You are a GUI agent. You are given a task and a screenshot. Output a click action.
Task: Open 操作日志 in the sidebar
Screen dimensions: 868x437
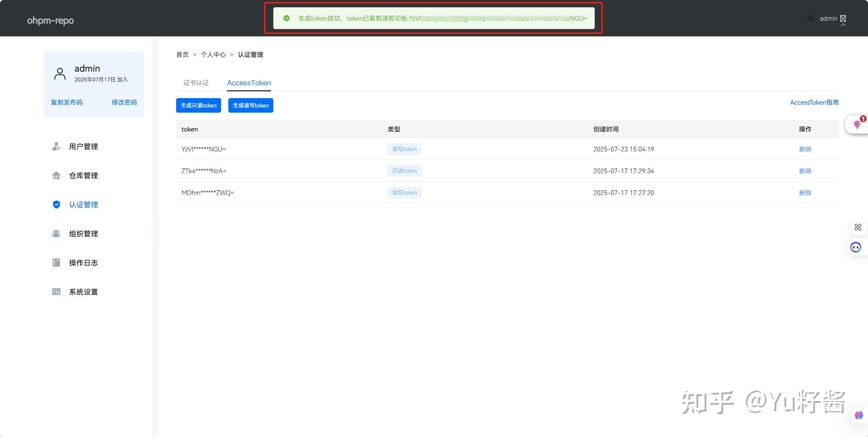pos(84,263)
